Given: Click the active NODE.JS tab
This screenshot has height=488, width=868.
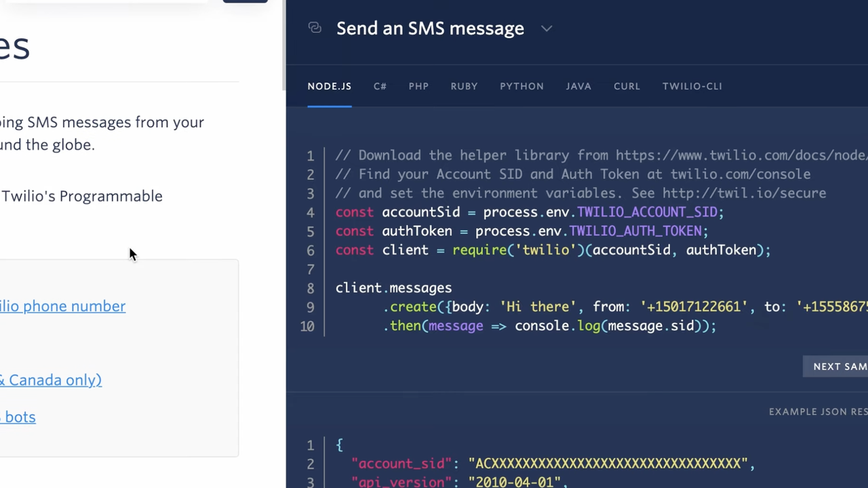Looking at the screenshot, I should 330,86.
